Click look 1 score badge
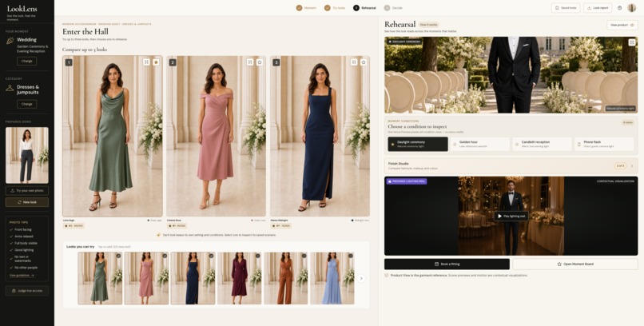The width and height of the screenshot is (644, 326). coord(74,226)
